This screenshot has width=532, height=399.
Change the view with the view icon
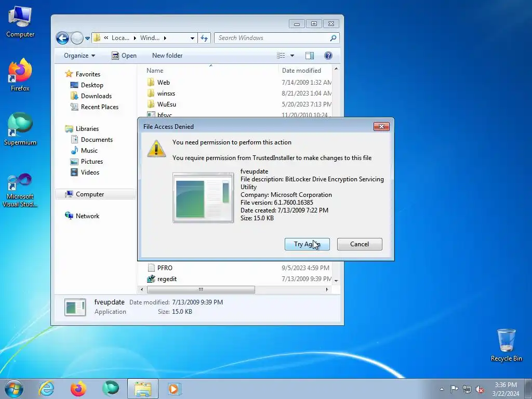(281, 56)
